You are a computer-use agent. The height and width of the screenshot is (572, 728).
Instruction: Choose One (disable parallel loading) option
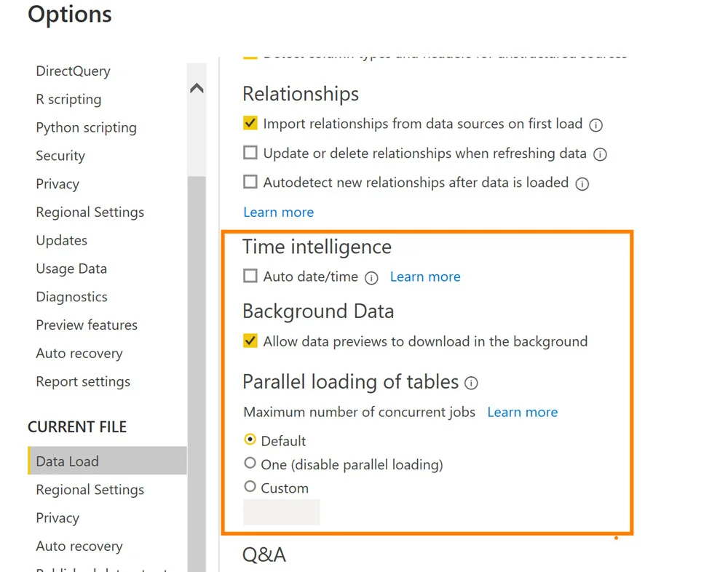(x=250, y=464)
